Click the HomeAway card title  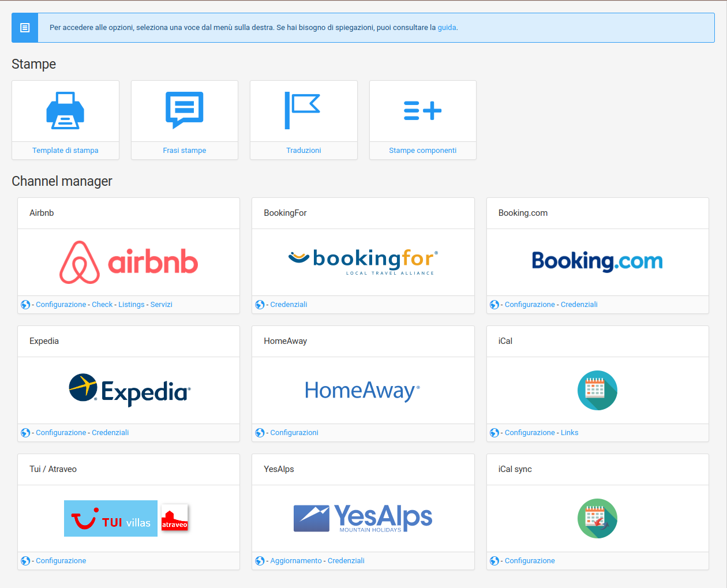click(x=285, y=341)
